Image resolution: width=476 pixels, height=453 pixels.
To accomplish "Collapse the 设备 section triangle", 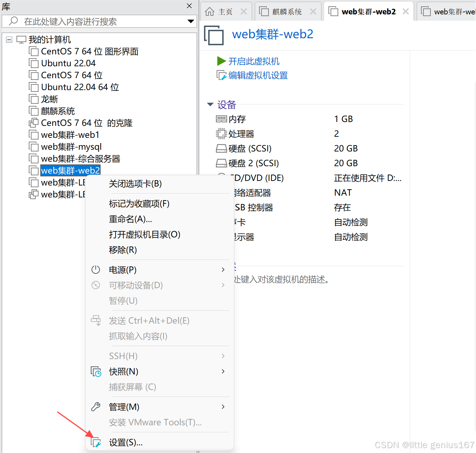I will pos(210,104).
